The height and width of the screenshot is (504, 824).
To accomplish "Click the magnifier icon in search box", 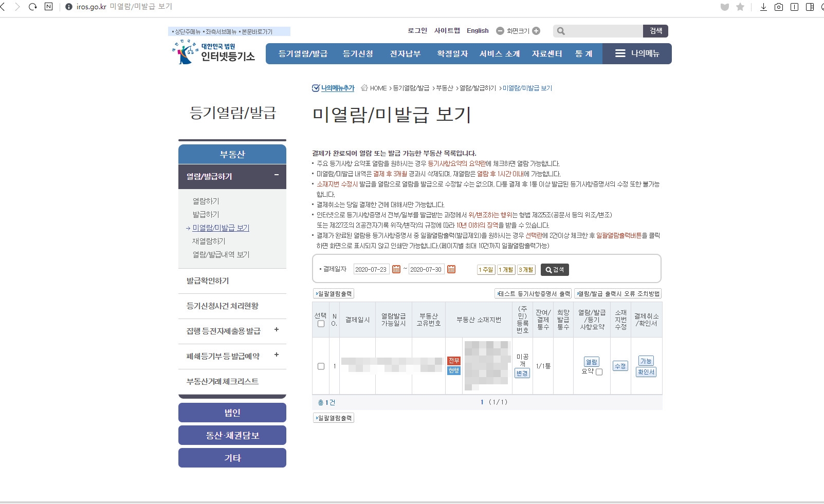I will pyautogui.click(x=561, y=31).
